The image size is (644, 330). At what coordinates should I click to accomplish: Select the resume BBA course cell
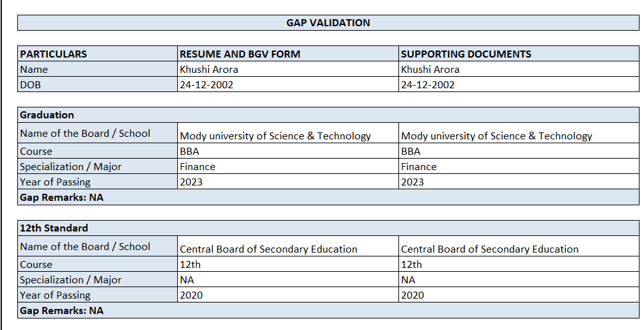point(288,152)
